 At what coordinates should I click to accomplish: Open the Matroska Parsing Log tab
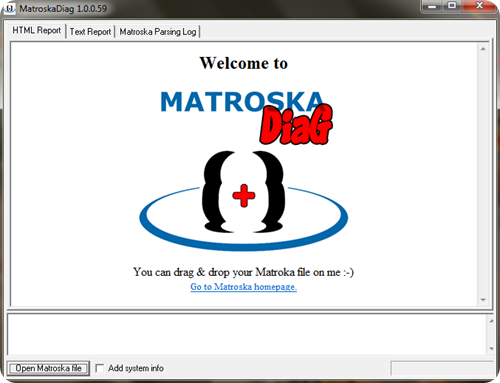tap(158, 32)
